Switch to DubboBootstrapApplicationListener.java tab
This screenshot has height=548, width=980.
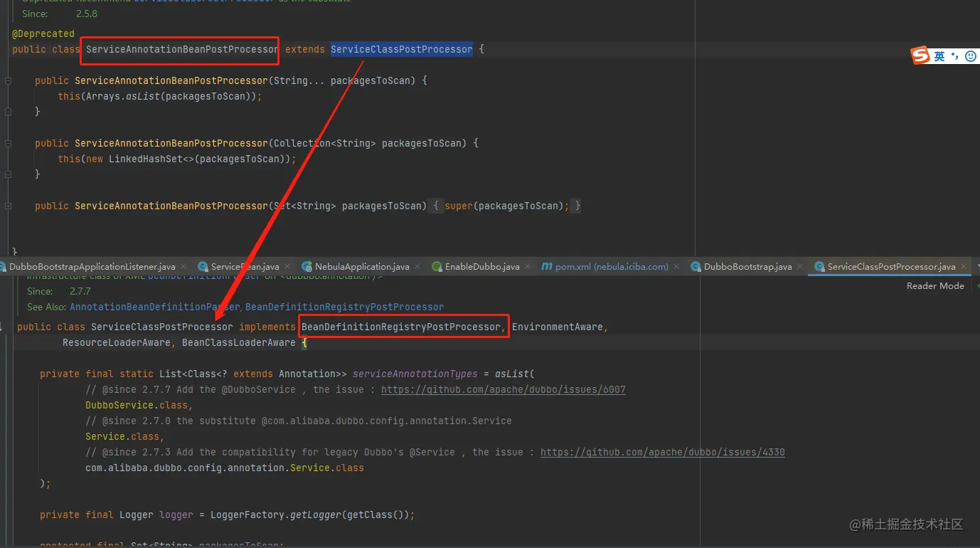92,267
